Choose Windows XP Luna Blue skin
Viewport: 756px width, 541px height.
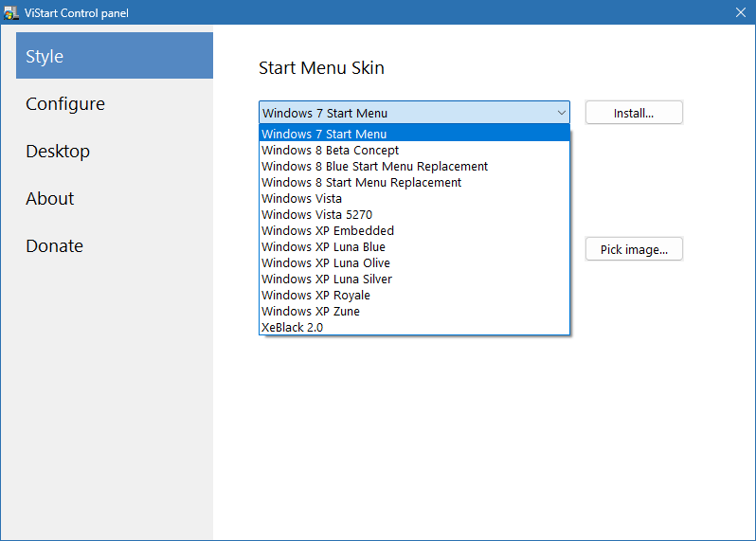[x=323, y=246]
